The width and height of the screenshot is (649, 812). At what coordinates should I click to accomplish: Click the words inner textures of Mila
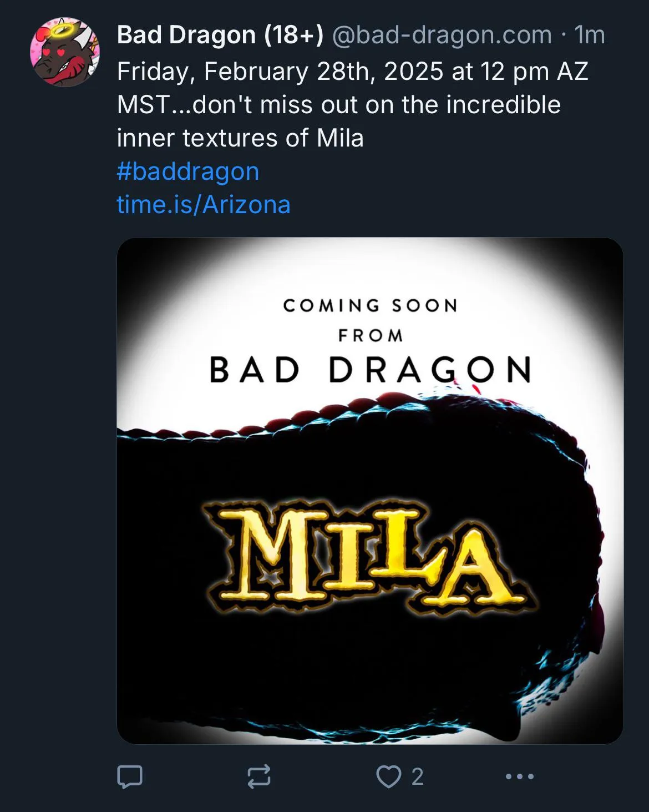(240, 138)
